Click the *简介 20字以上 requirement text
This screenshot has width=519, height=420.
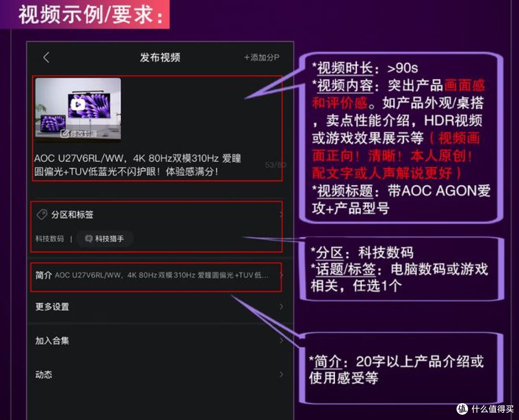[396, 370]
